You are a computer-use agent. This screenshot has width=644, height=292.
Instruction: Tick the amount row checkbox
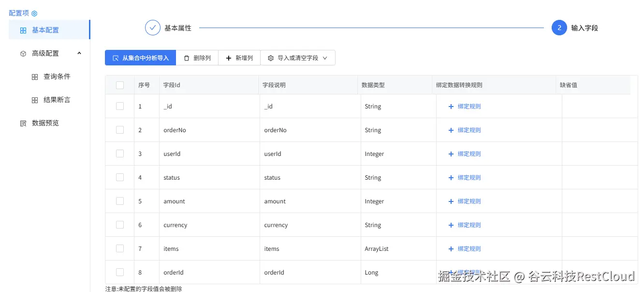tap(120, 201)
